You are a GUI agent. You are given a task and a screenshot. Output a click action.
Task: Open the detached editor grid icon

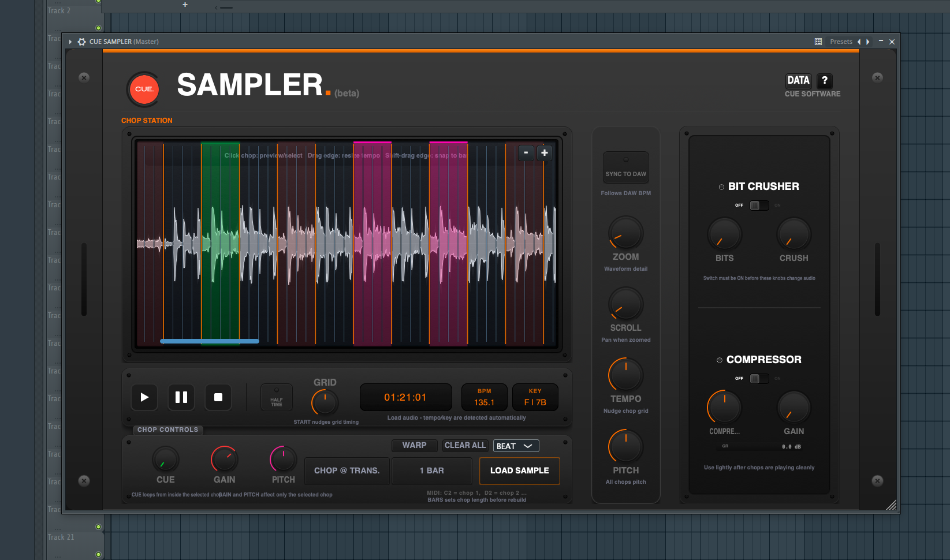[x=818, y=42]
